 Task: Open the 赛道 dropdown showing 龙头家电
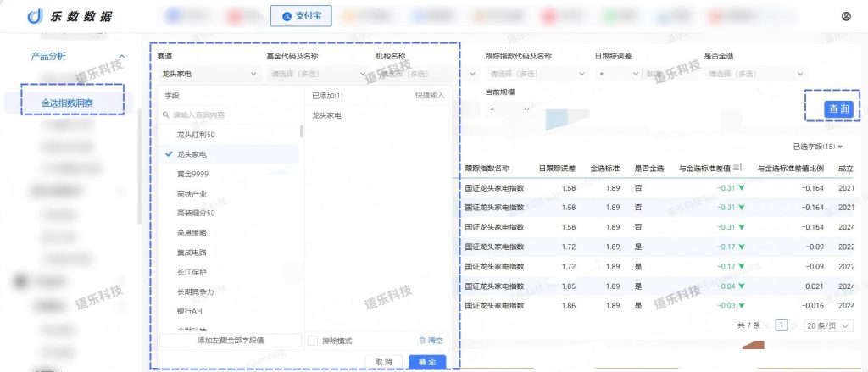[208, 74]
